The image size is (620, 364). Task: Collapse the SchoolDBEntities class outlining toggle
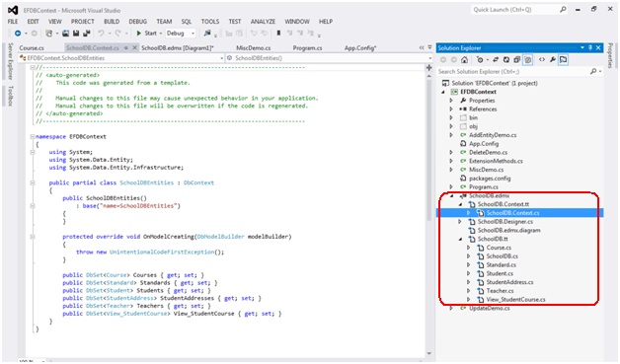[33, 183]
